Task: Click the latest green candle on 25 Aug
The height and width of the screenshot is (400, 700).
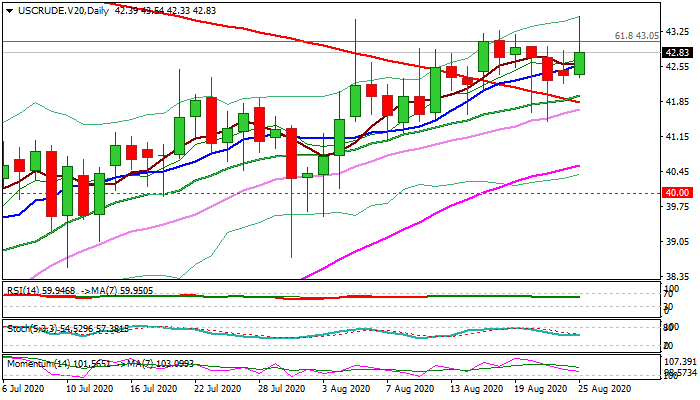Action: click(x=579, y=63)
